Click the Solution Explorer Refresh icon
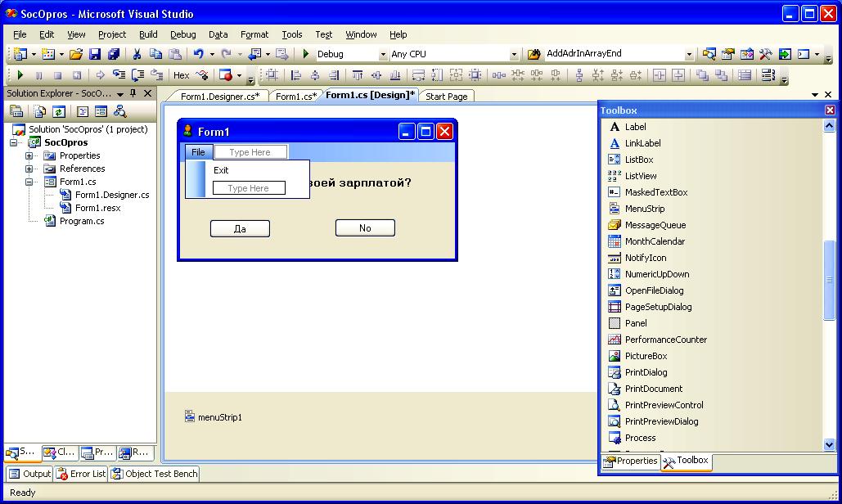The height and width of the screenshot is (504, 842). coord(59,111)
